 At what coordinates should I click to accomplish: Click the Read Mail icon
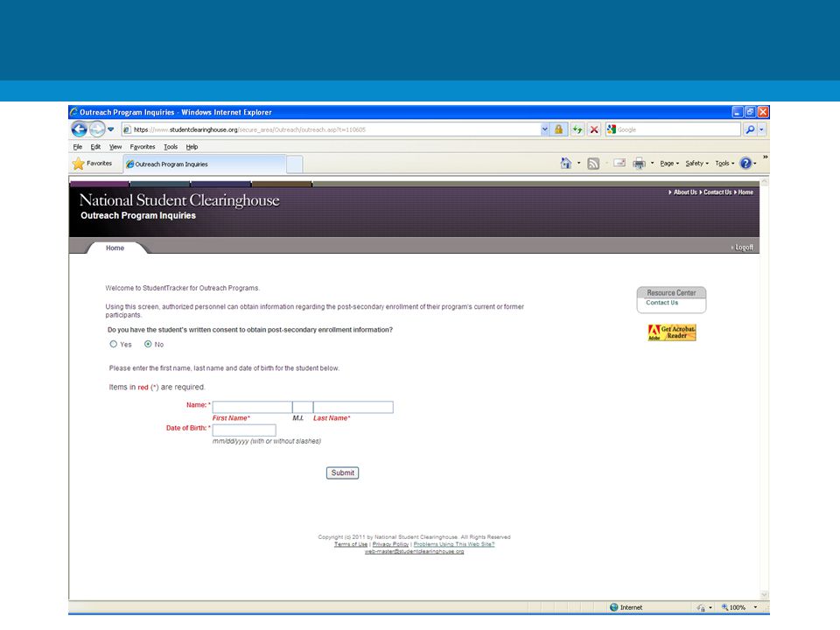pos(619,163)
